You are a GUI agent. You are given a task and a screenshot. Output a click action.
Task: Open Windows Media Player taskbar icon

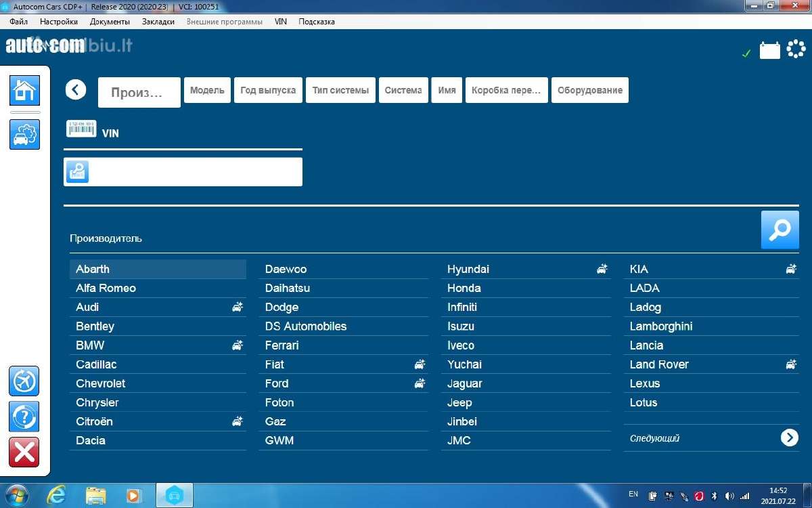click(x=133, y=496)
